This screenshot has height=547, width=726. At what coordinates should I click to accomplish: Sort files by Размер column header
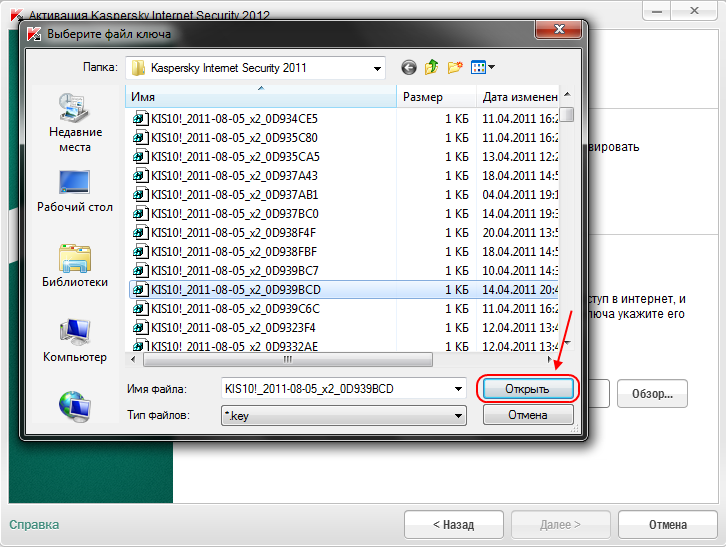point(436,97)
